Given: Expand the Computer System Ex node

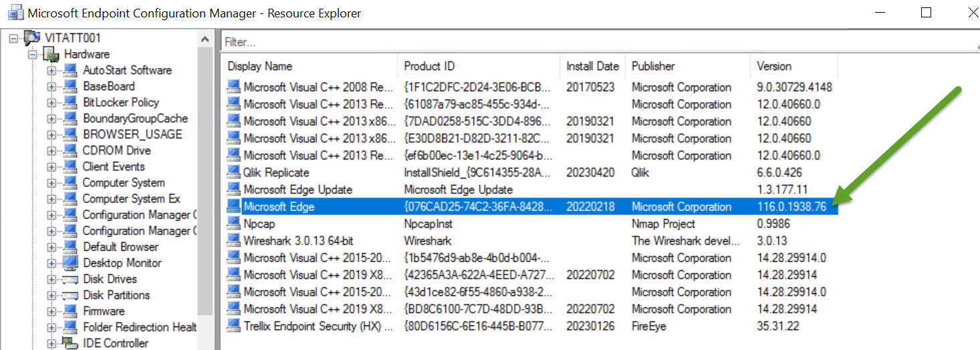Looking at the screenshot, I should click(x=51, y=199).
